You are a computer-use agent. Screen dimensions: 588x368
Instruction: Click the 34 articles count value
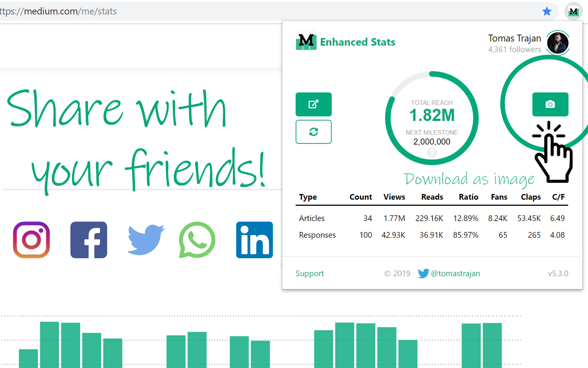point(367,218)
